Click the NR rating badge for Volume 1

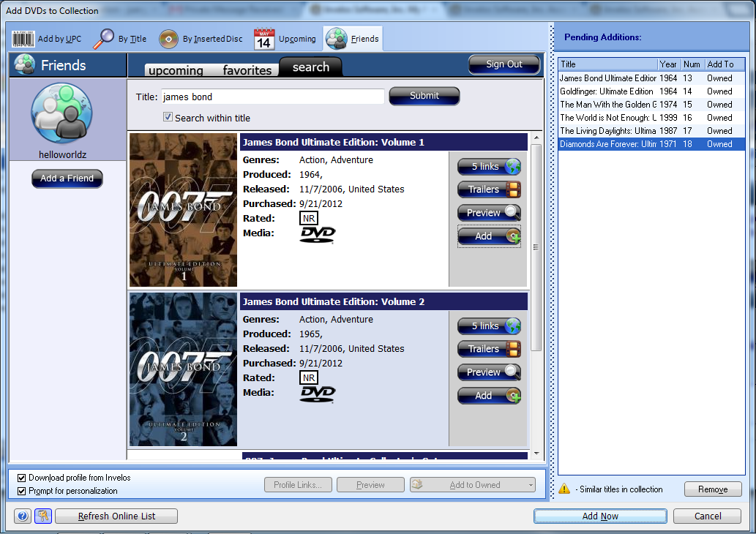[x=309, y=218]
